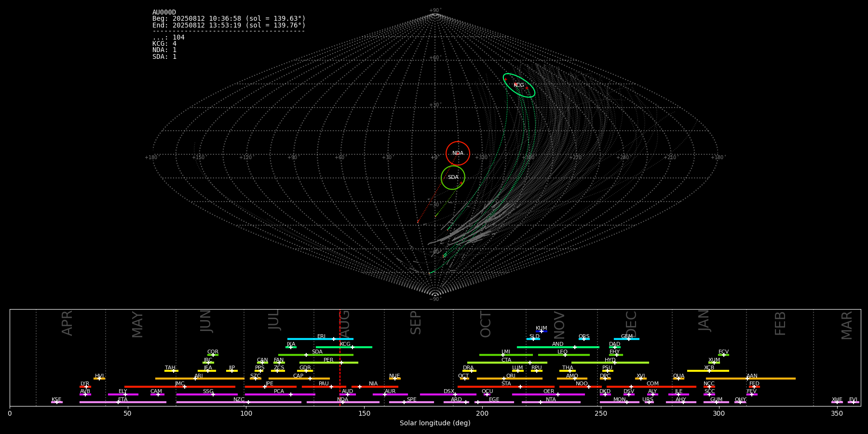Select the QUA shower marker
The height and width of the screenshot is (434, 868).
[678, 379]
